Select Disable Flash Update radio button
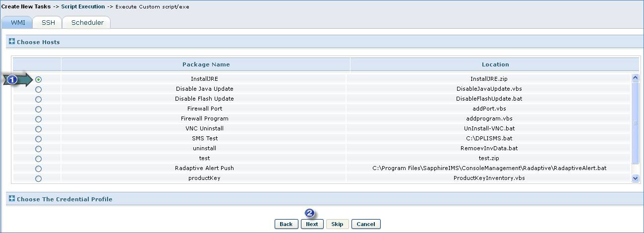 pyautogui.click(x=38, y=99)
